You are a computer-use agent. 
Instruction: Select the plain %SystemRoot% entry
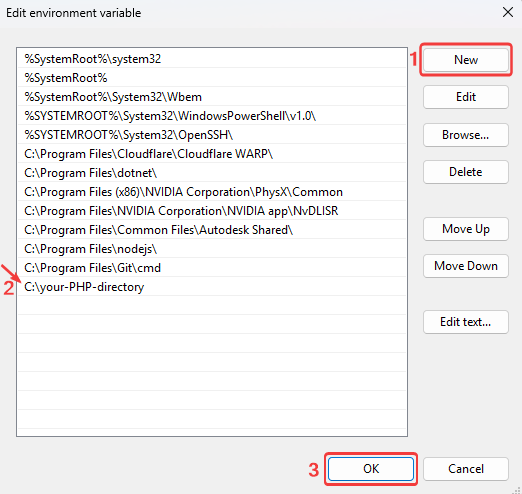coord(212,78)
